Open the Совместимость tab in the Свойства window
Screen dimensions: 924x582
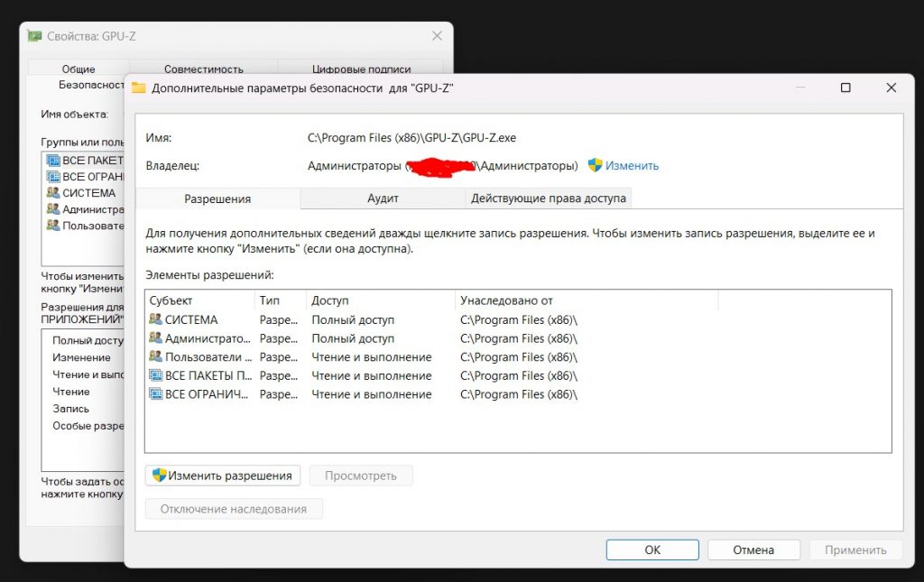click(203, 69)
